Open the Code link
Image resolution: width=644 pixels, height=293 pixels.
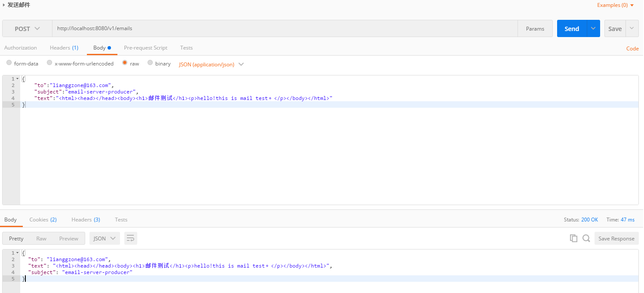(x=632, y=49)
